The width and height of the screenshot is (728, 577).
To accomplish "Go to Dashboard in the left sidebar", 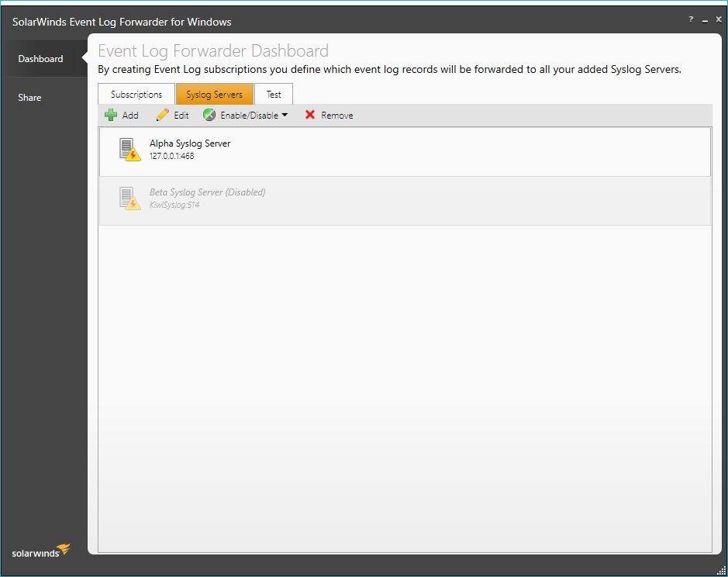I will tap(41, 59).
